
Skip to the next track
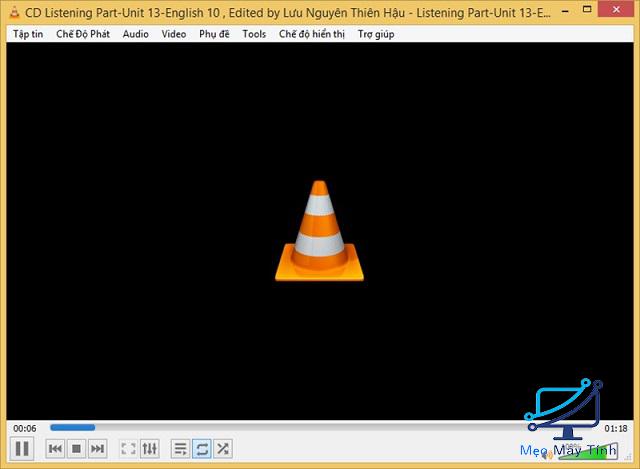click(x=97, y=449)
